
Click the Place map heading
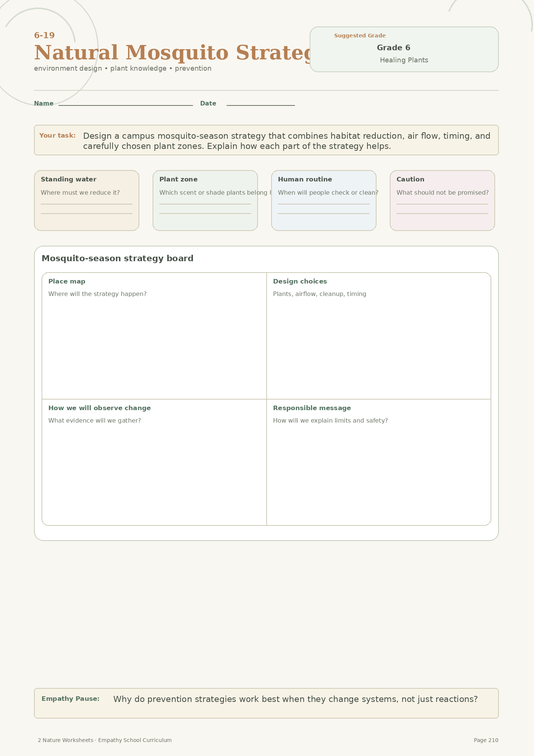click(x=67, y=282)
